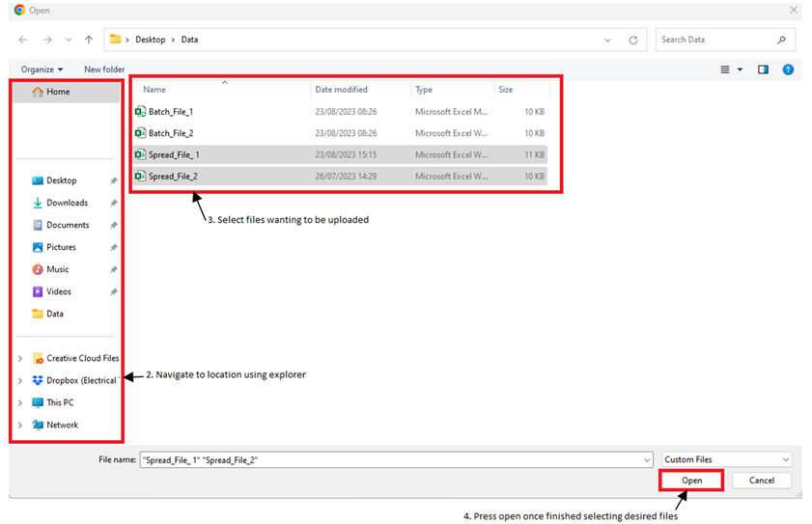
Task: Create a New folder
Action: click(x=104, y=69)
